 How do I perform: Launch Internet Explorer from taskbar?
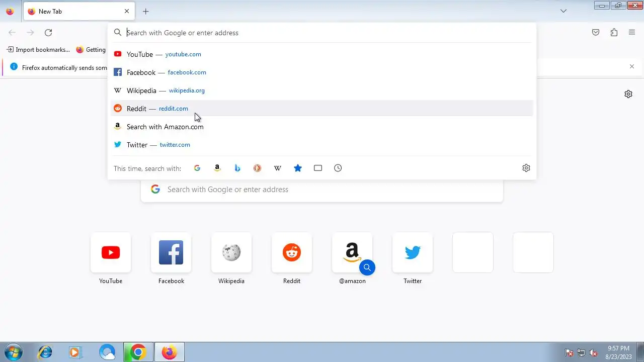coord(45,352)
